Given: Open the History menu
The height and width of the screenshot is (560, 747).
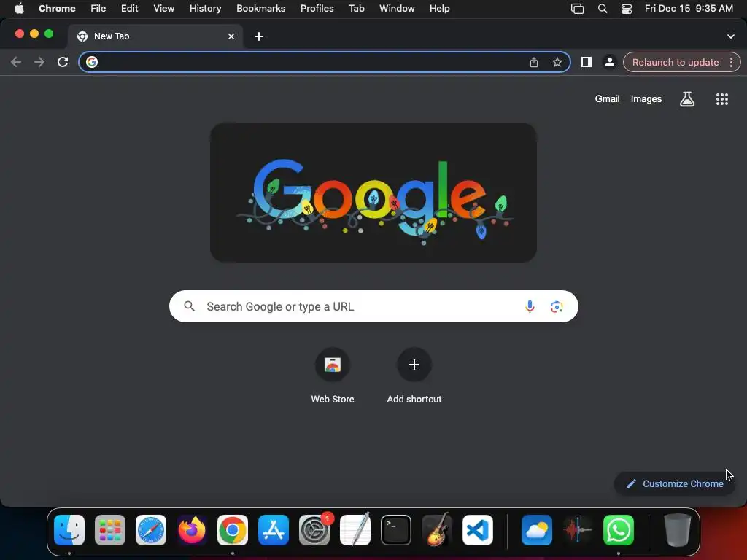Looking at the screenshot, I should point(205,9).
